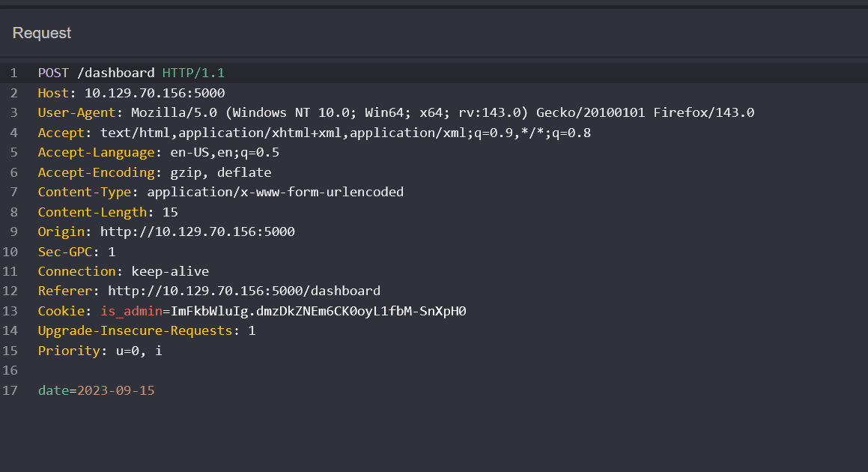This screenshot has height=472, width=868.
Task: Click the Host header value 10.129.70.156:5000
Action: pos(154,93)
